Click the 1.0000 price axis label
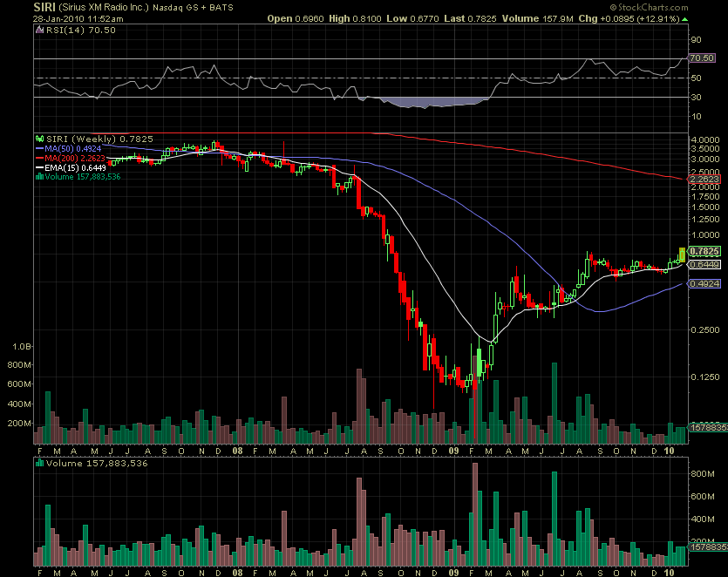 705,234
